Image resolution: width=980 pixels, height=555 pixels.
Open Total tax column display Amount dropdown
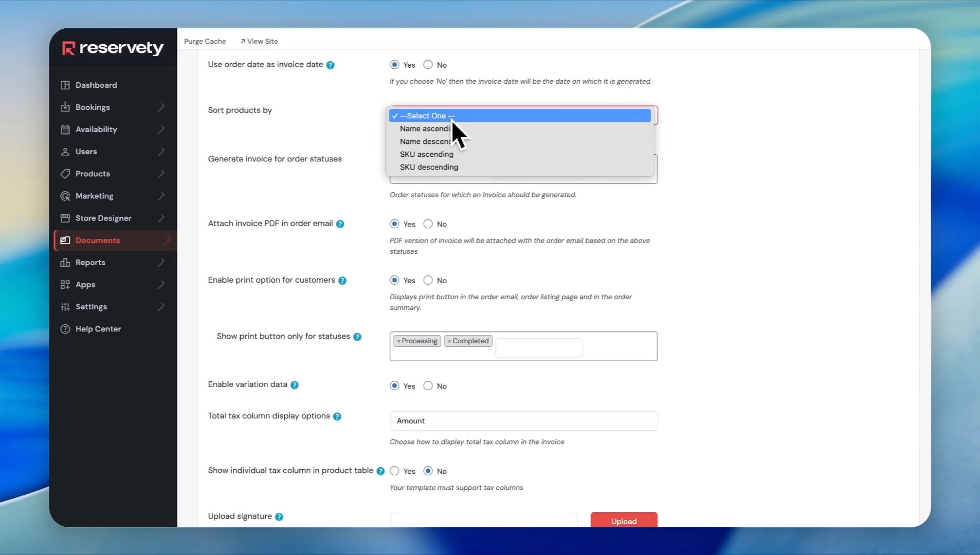pyautogui.click(x=523, y=421)
